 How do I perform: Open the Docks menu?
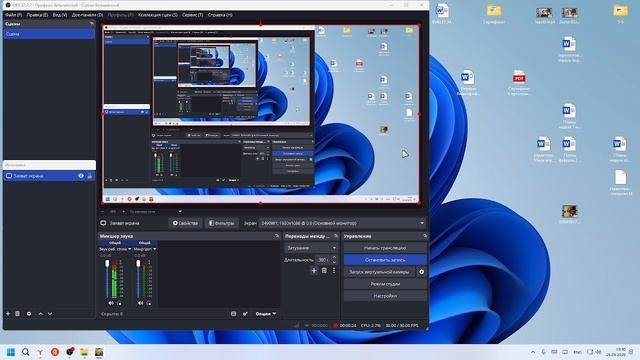(x=87, y=15)
